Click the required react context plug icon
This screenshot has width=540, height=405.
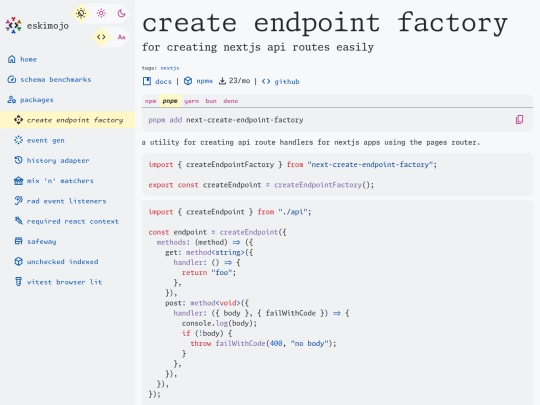point(18,221)
